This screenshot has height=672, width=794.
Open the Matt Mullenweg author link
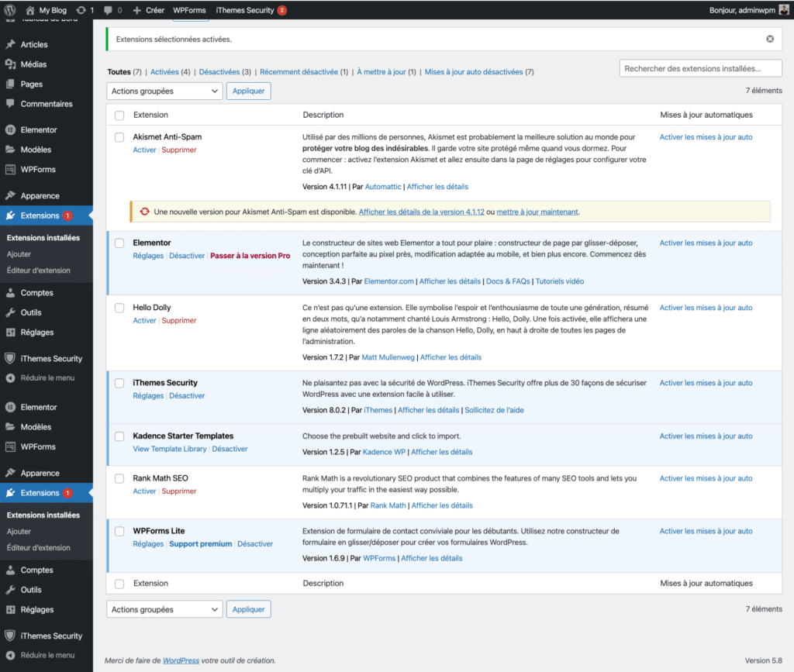[388, 357]
